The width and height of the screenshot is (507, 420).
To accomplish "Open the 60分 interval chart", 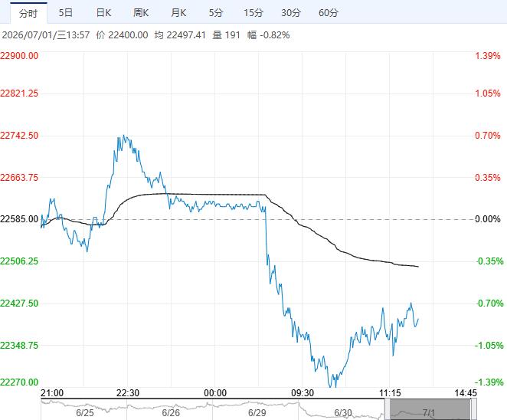I will pos(329,13).
